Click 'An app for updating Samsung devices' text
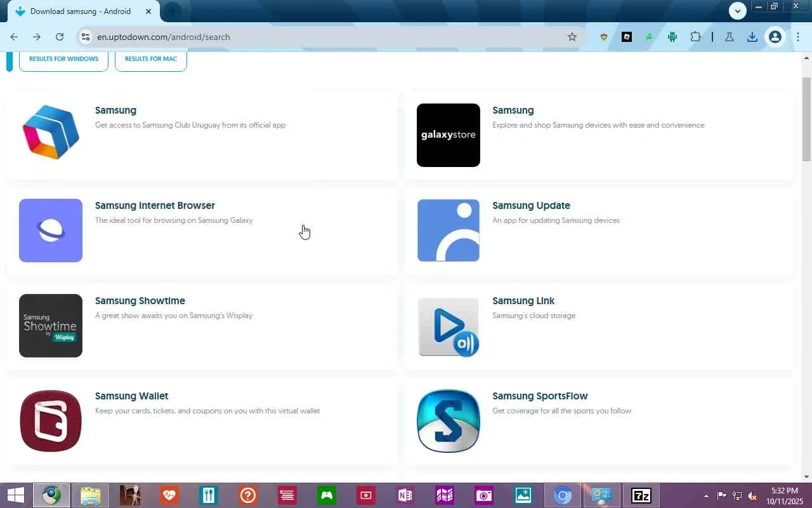This screenshot has height=508, width=812. pyautogui.click(x=556, y=220)
